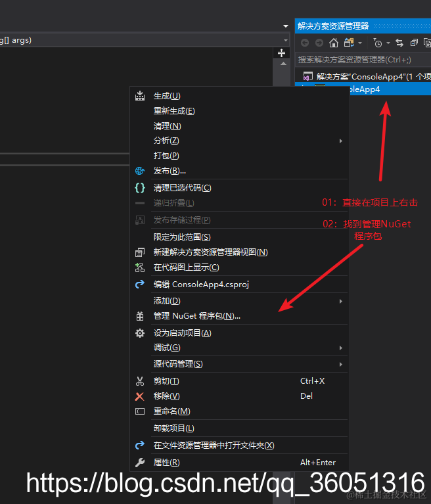This screenshot has height=504, width=431.
Task: Click the pending changes filter clock icon
Action: (x=378, y=43)
